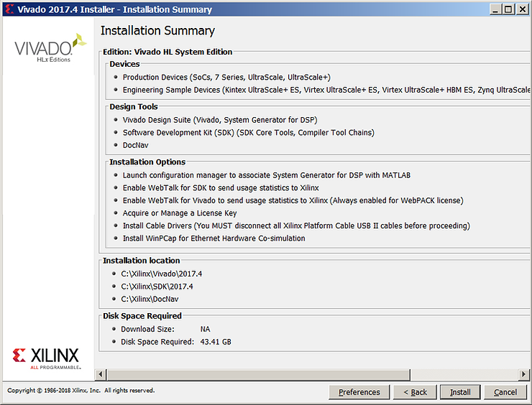The width and height of the screenshot is (532, 405).
Task: Click Enable WebTalk for SDK line
Action: (x=221, y=187)
